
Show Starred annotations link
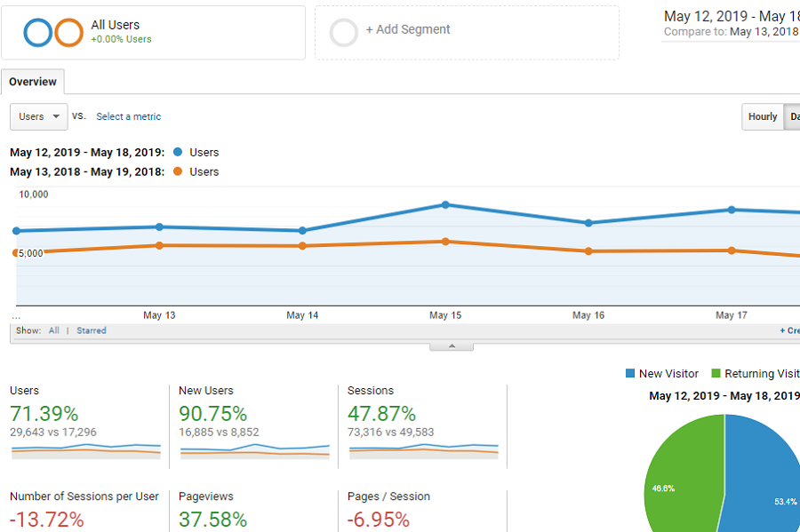[92, 330]
